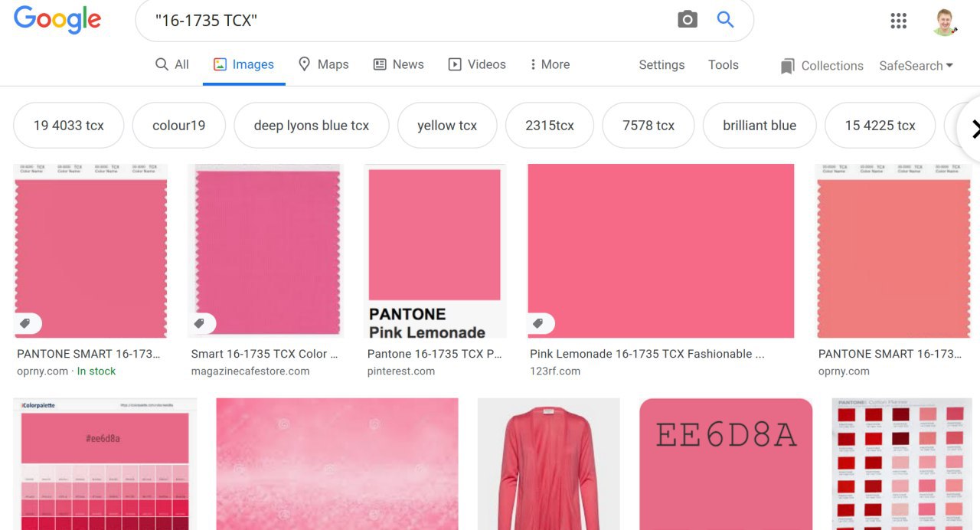Click the pinterest.com source text
The height and width of the screenshot is (530, 980).
tap(401, 371)
